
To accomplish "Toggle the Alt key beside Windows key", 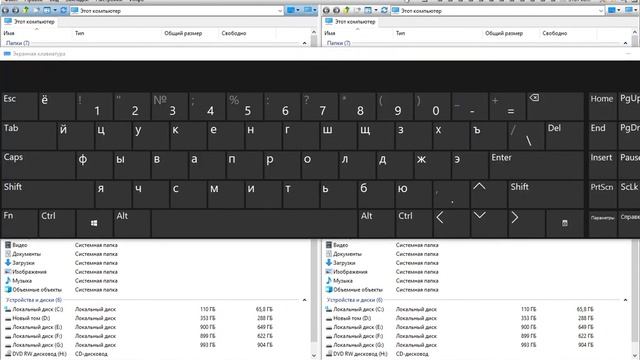I will [x=132, y=223].
